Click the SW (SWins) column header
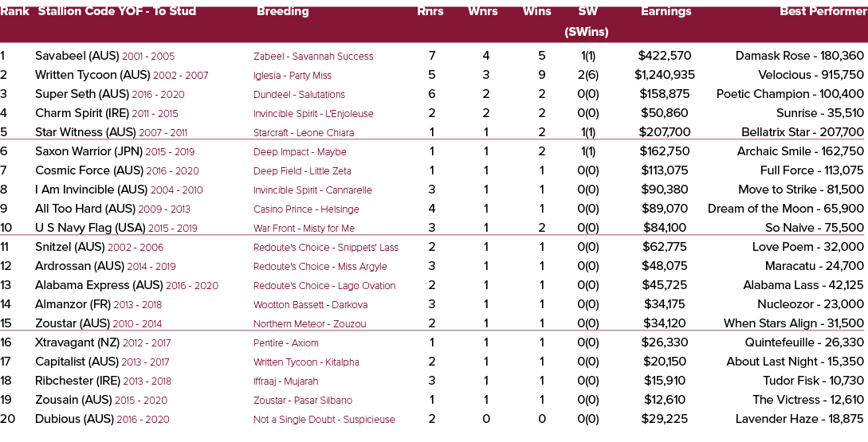This screenshot has width=868, height=442. click(x=586, y=22)
